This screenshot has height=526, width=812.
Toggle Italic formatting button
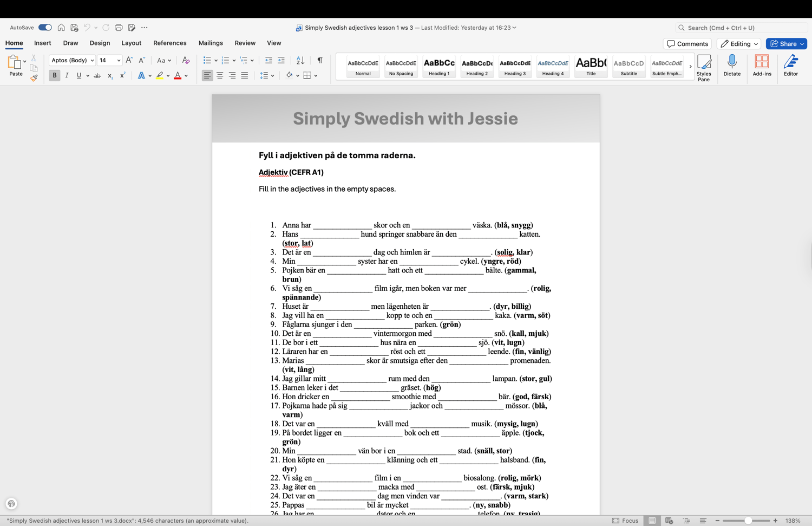pyautogui.click(x=67, y=76)
